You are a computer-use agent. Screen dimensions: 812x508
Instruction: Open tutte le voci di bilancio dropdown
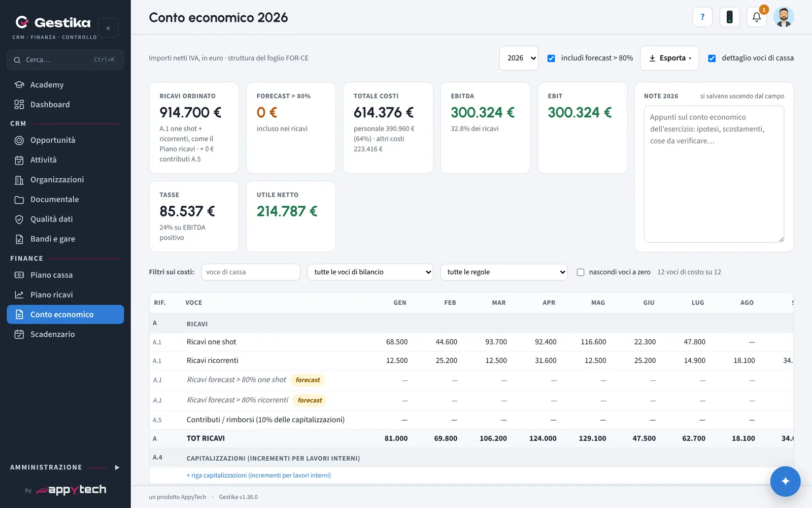[x=370, y=272]
